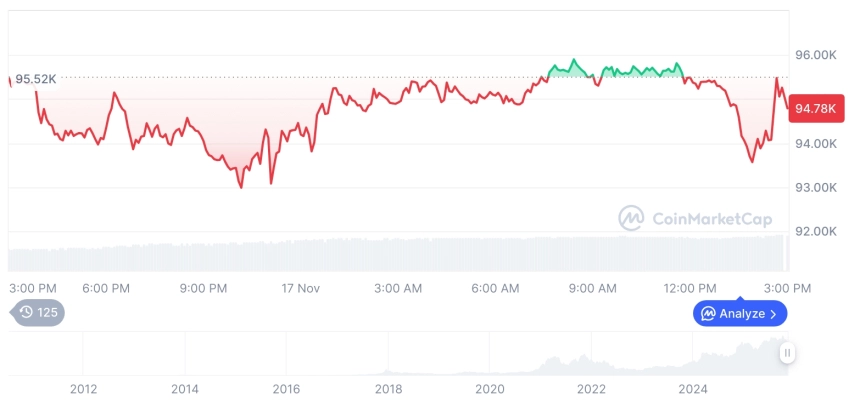Click the 12:00 PM time axis label
The width and height of the screenshot is (860, 401).
(x=692, y=288)
